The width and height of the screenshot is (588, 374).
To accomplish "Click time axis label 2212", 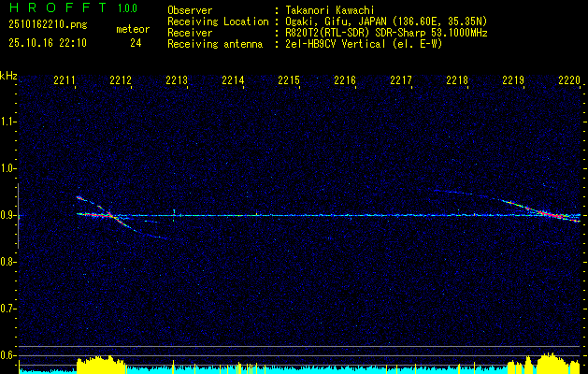I will tap(121, 80).
